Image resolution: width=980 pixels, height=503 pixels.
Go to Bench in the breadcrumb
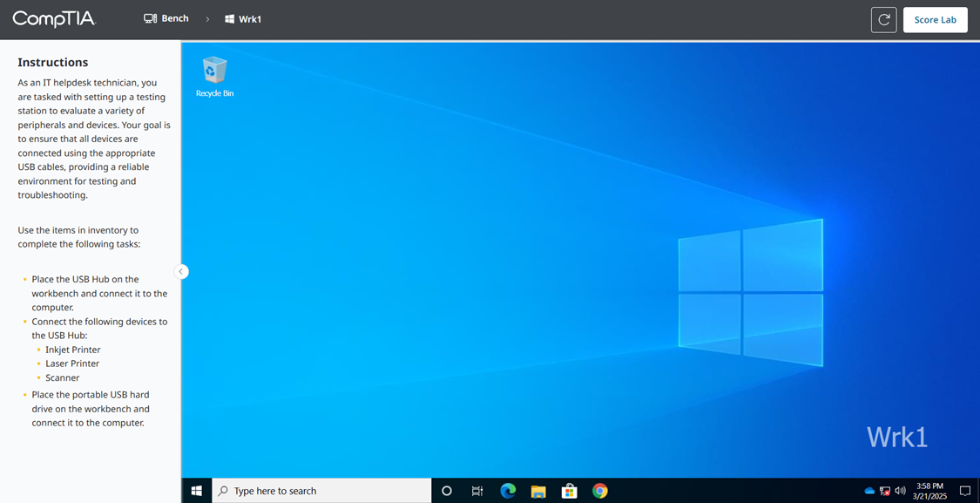click(166, 18)
